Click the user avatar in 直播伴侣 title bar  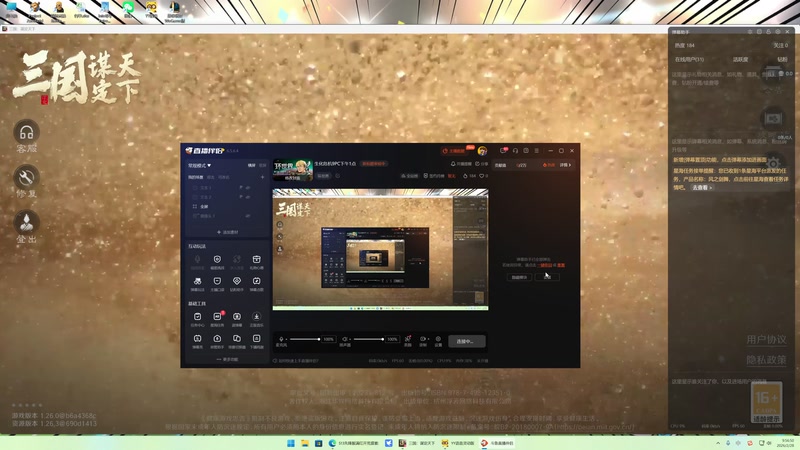[x=482, y=151]
